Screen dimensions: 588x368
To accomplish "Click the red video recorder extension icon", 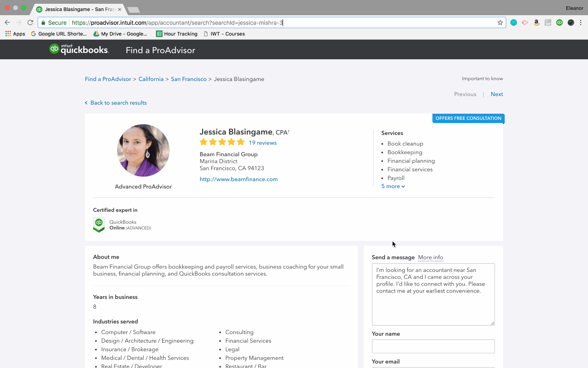I will click(525, 22).
